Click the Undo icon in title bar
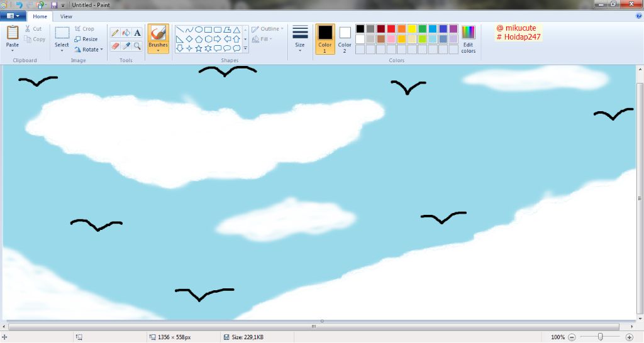 (19, 5)
